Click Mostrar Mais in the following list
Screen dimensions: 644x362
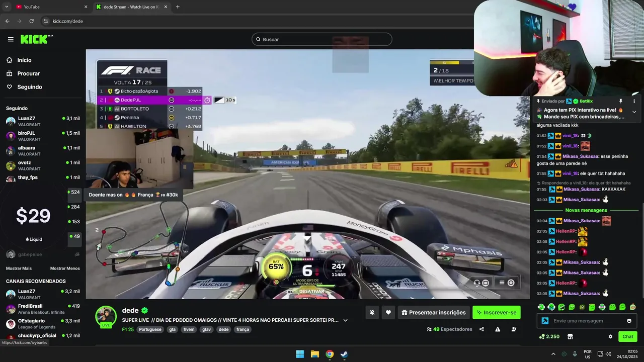[x=19, y=268]
